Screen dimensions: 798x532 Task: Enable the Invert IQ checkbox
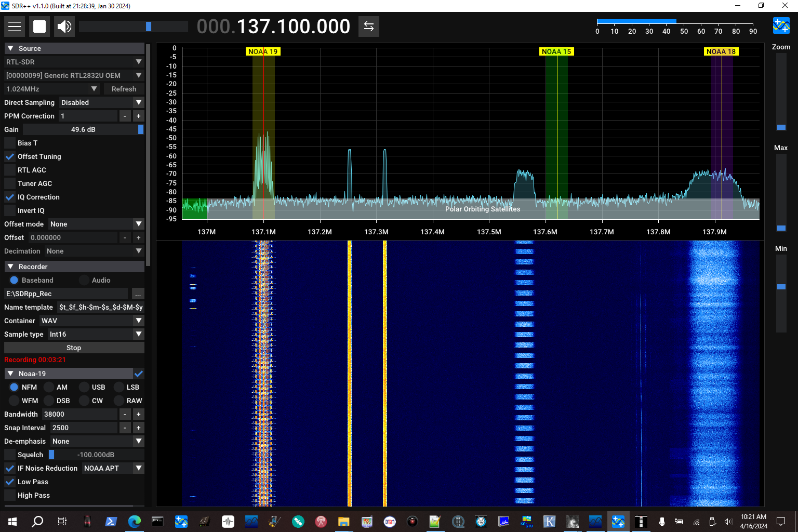click(10, 210)
